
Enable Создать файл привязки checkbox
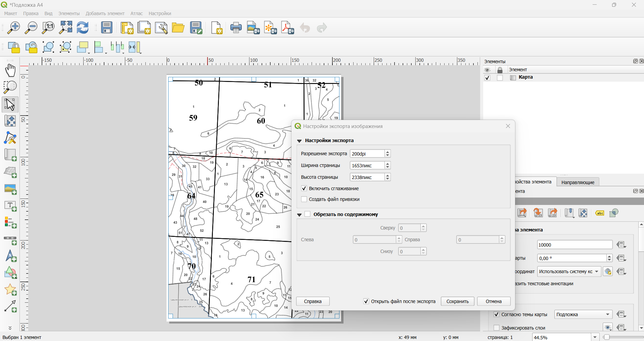304,199
